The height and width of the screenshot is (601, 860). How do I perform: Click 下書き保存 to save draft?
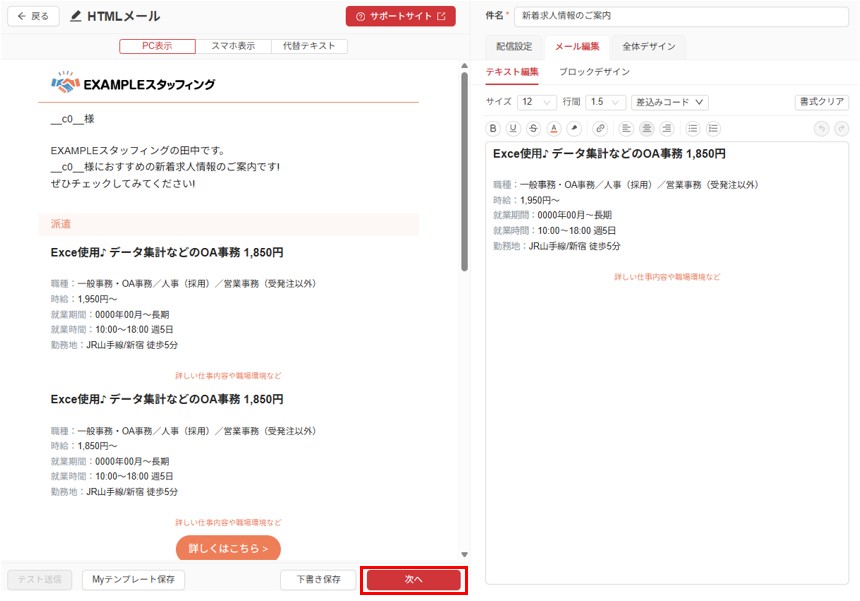coord(318,579)
